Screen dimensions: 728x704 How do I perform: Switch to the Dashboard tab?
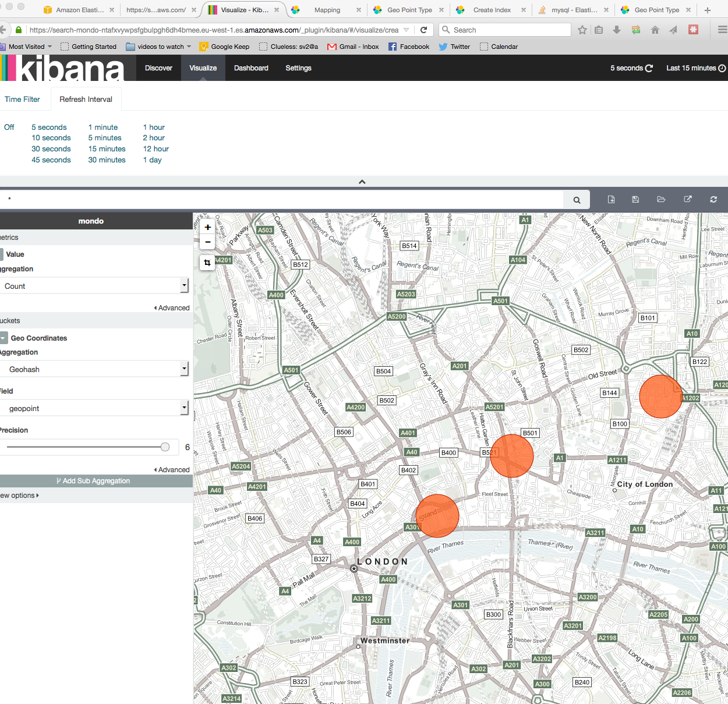click(251, 68)
